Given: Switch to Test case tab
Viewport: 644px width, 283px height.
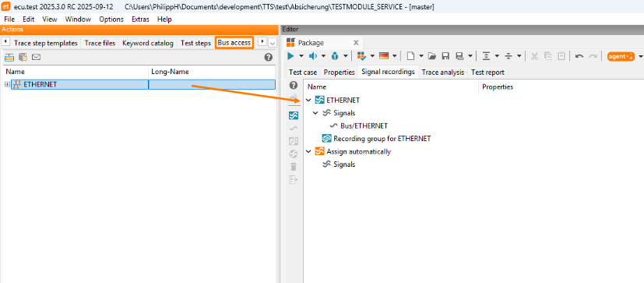Looking at the screenshot, I should tap(303, 72).
